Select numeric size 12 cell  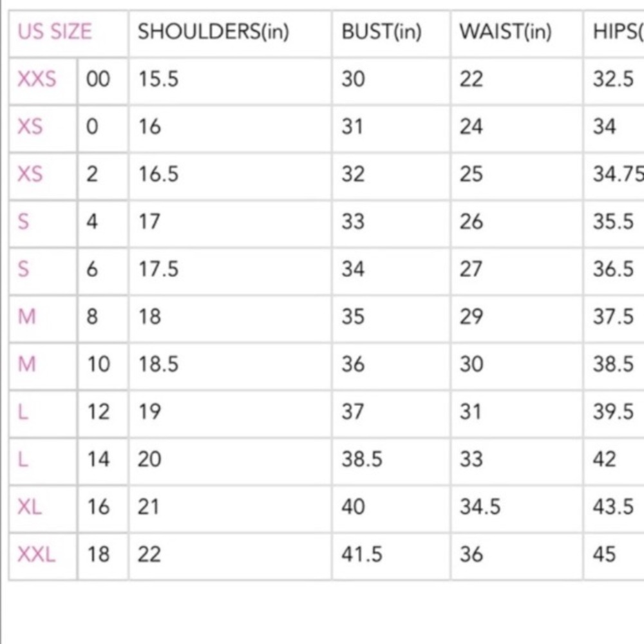tap(99, 412)
